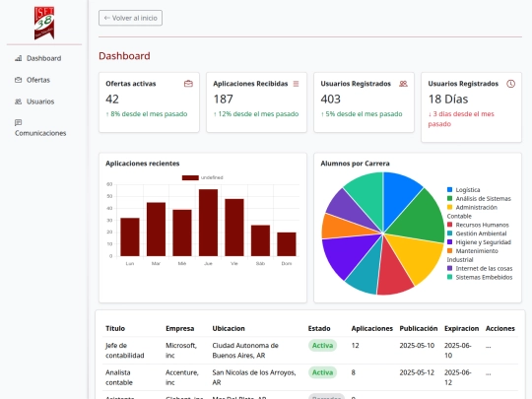Open actions menu for Jefe de contabilidad row
Image resolution: width=532 pixels, height=399 pixels.
(489, 346)
